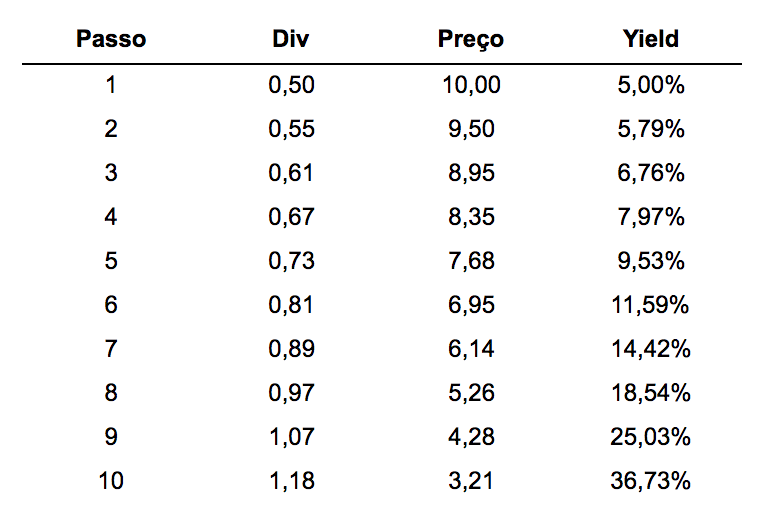Click the dividend value 1,18
Viewport: 766px width, 531px height.
(x=291, y=481)
